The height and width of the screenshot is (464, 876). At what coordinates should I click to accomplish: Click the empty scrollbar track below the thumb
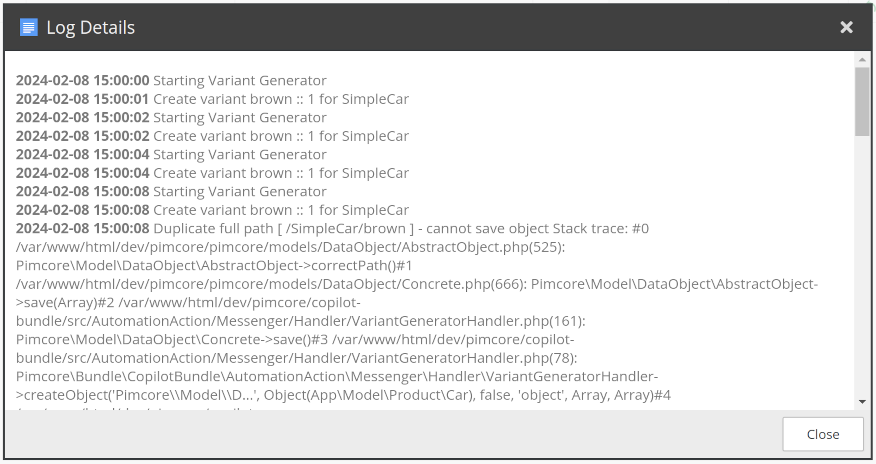(862, 265)
